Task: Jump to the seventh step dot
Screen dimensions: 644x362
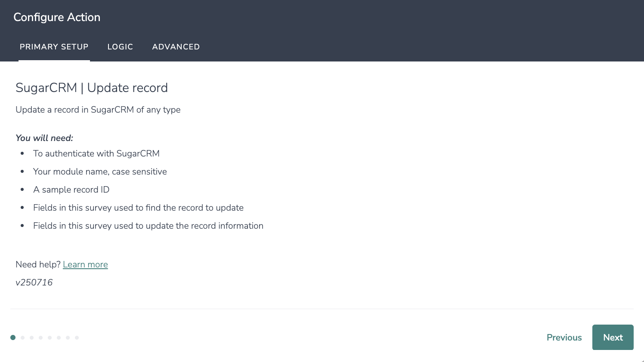Action: coord(68,337)
